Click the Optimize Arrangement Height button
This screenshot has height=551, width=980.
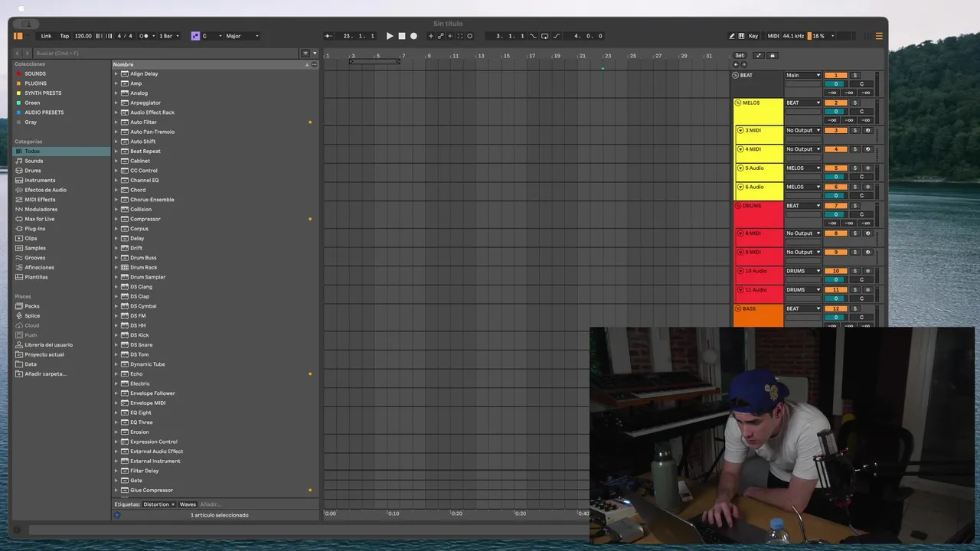point(759,55)
